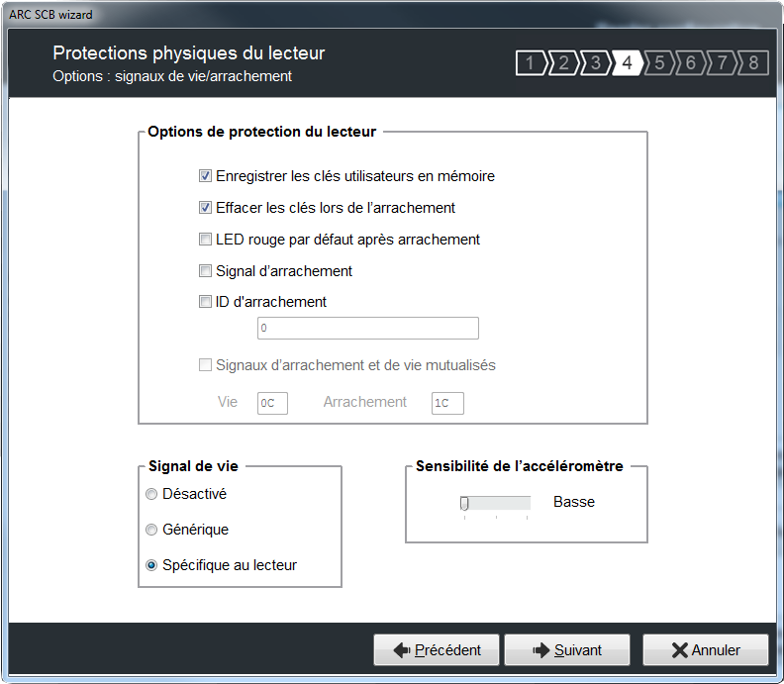Choose Générique for Signal de vie
Screen dimensions: 784x684
151,530
